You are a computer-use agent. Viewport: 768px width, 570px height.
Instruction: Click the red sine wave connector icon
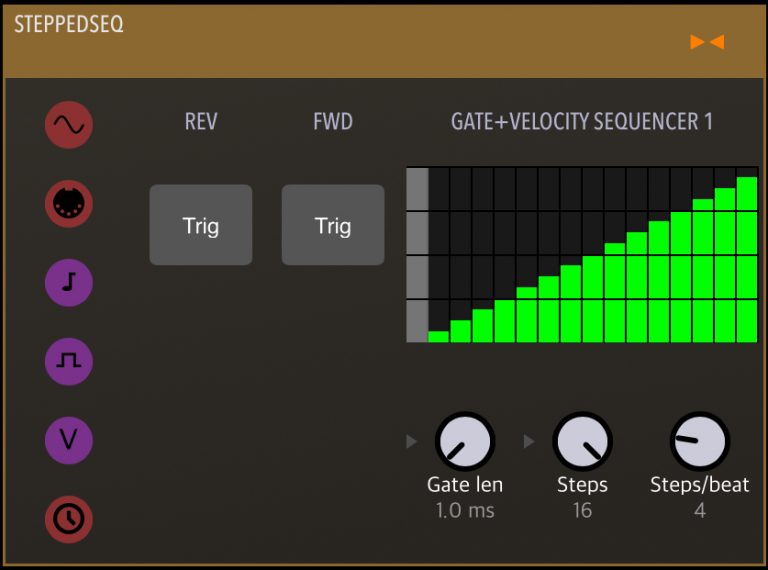(69, 125)
